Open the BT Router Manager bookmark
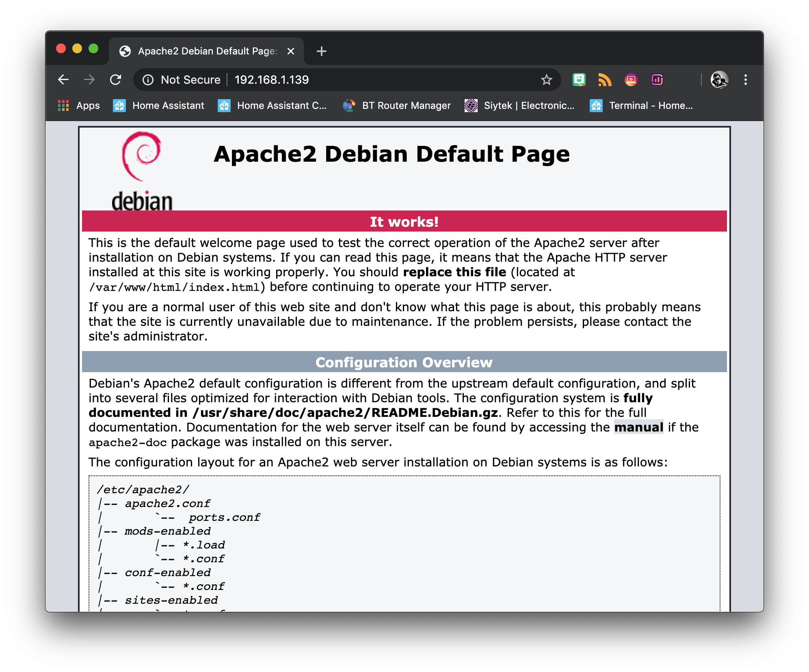 (397, 106)
